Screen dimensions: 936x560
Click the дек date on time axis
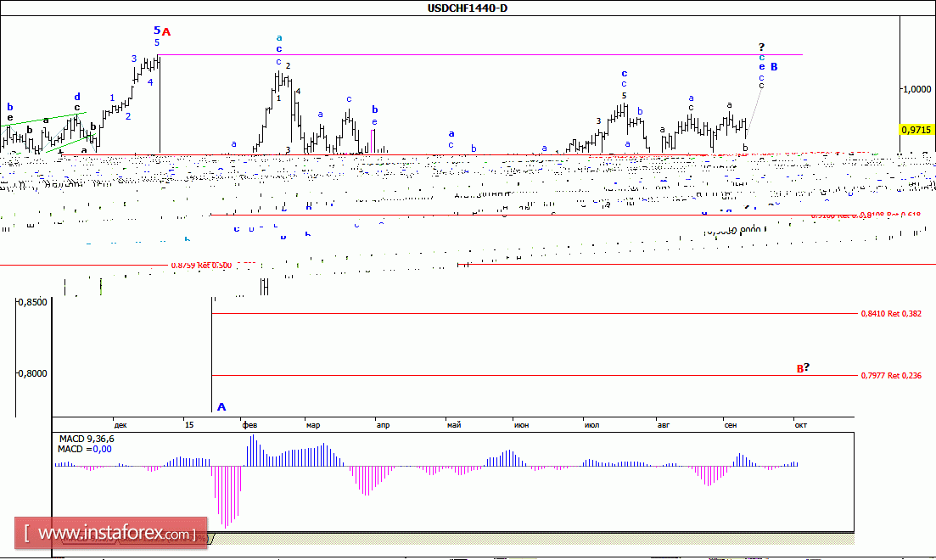(x=121, y=424)
